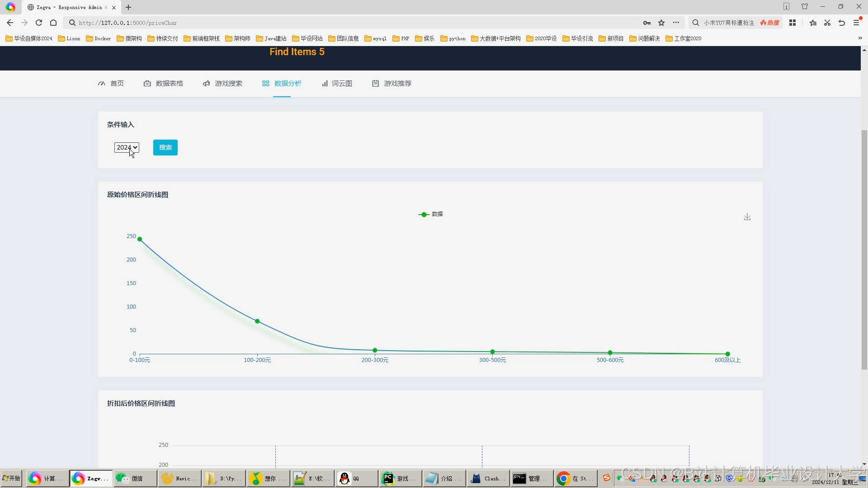The height and width of the screenshot is (488, 868).
Task: Click the browser refresh icon
Action: click(39, 23)
